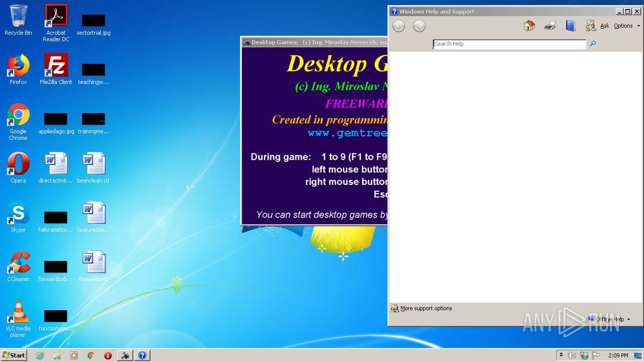The image size is (644, 362).
Task: Select Acrobat Reader DC desktop icon
Action: [x=56, y=23]
